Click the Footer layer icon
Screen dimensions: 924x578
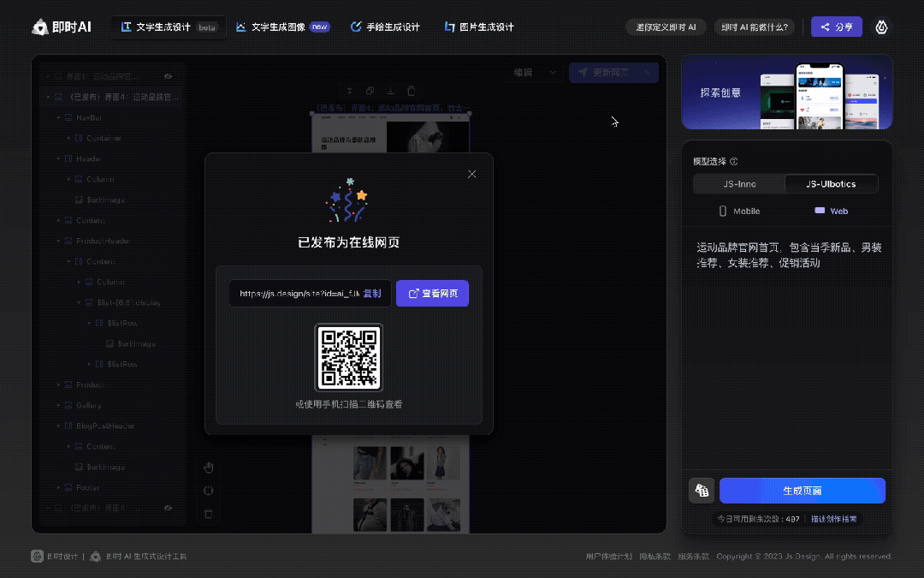(x=68, y=487)
